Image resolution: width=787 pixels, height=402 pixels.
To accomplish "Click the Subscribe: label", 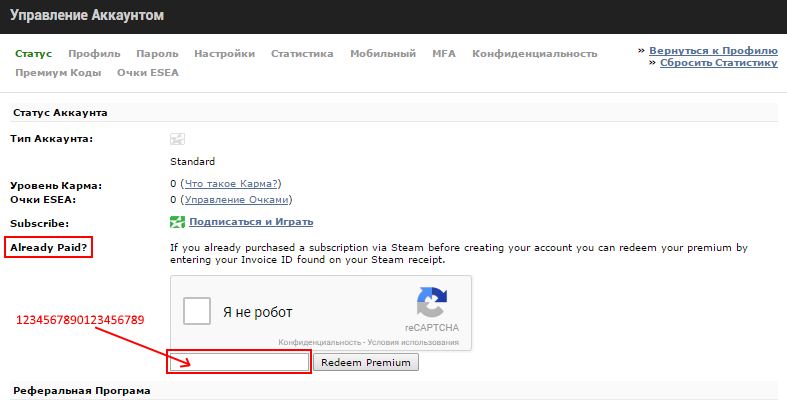I will point(40,224).
